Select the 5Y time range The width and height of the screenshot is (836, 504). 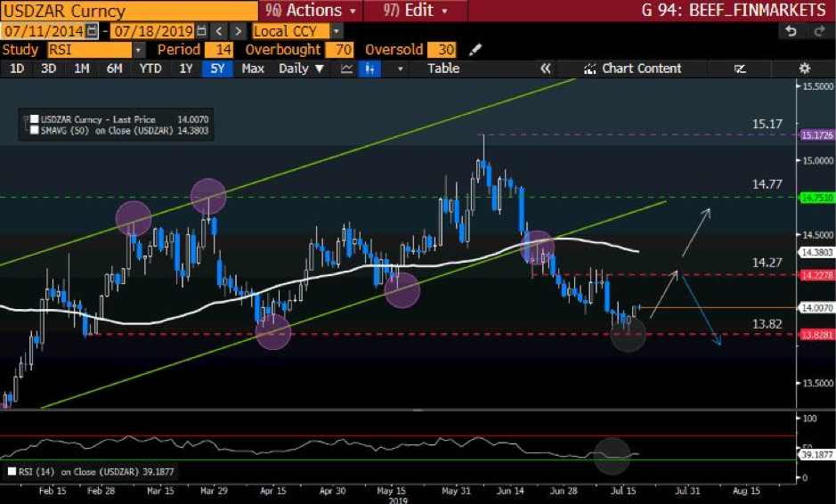pyautogui.click(x=214, y=69)
